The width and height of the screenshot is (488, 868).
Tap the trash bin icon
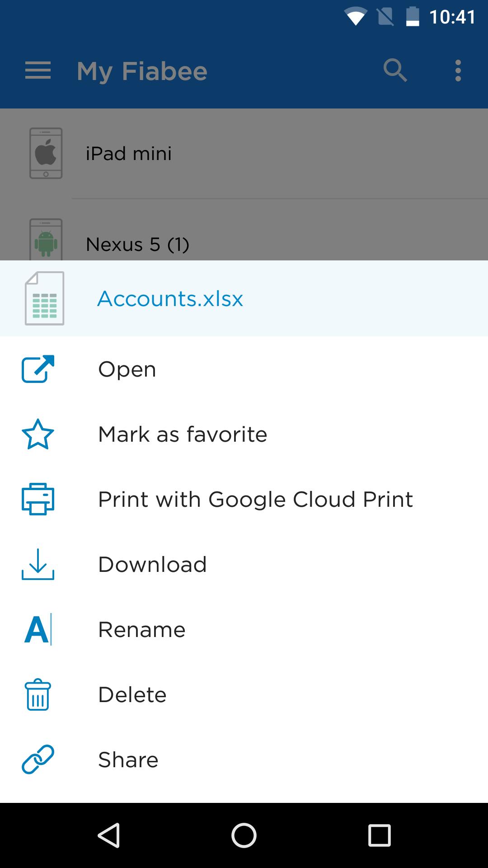click(38, 694)
